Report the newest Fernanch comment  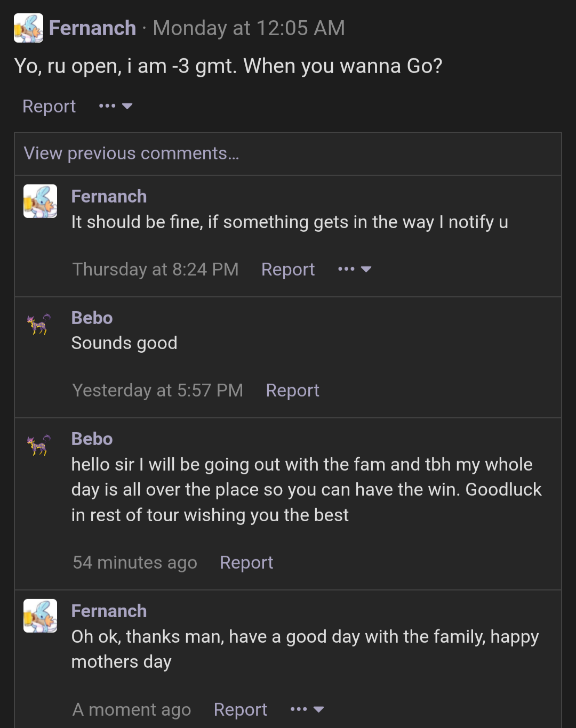(x=241, y=709)
